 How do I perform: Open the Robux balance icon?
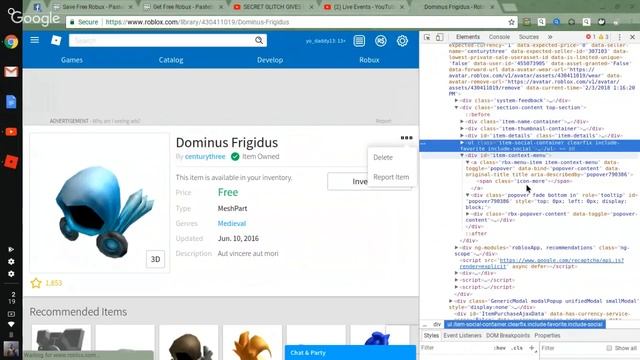(381, 41)
